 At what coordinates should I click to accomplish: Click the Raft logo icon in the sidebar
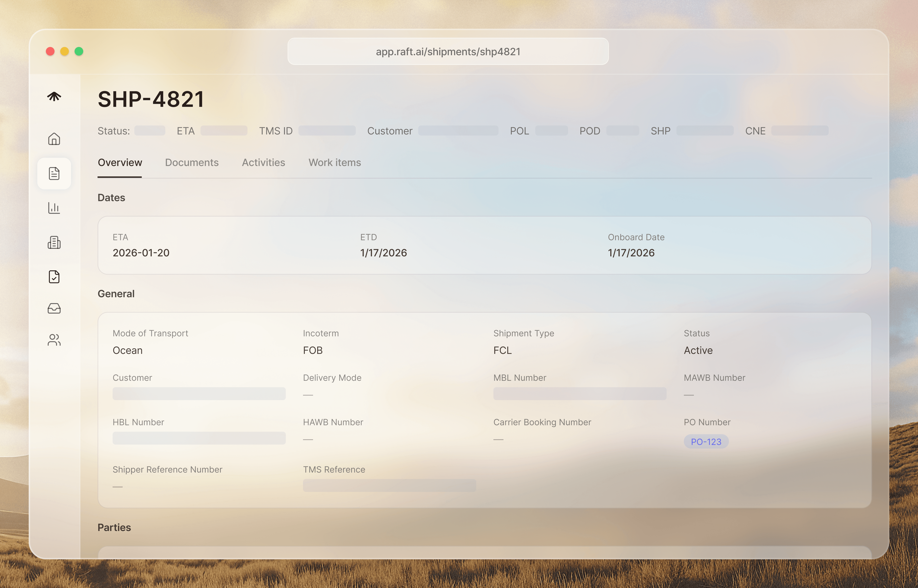coord(54,96)
